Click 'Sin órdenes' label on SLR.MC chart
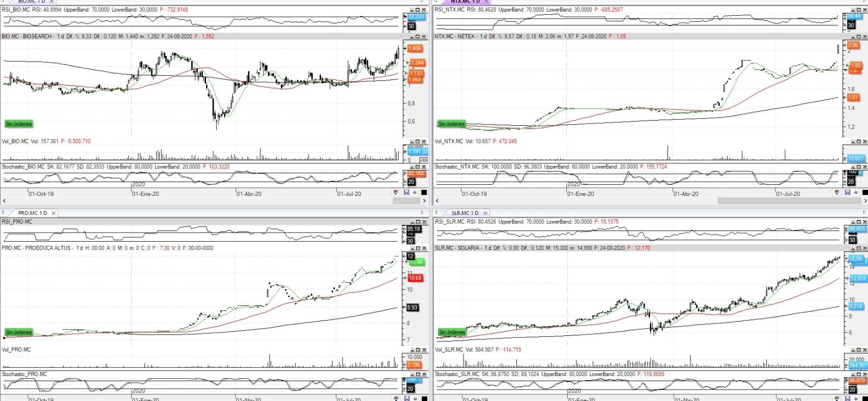 [452, 332]
